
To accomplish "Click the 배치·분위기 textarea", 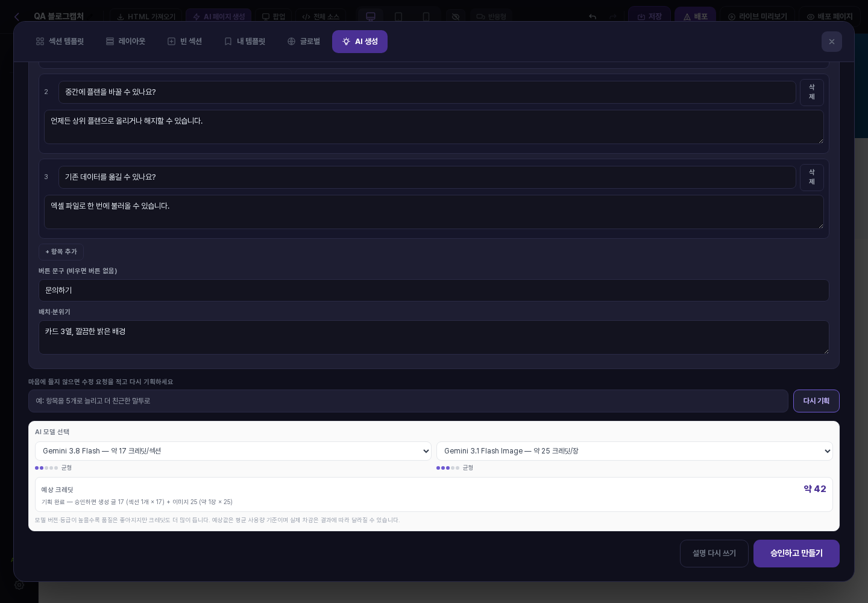I will point(434,337).
